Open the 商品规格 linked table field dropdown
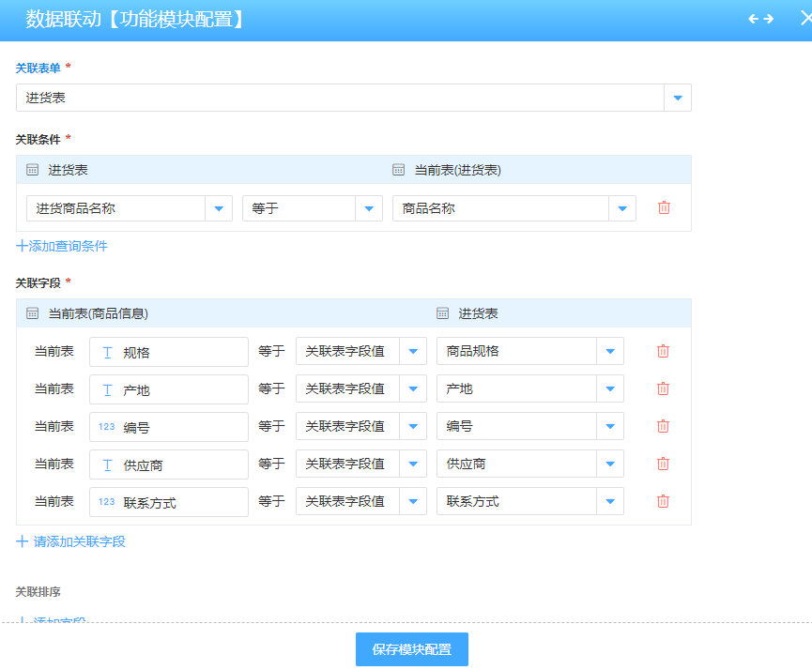Screen dimensions: 812x670 [x=610, y=351]
